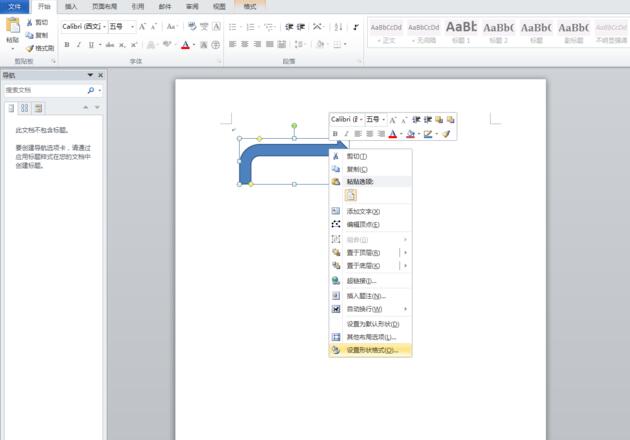Toggle Underline in the ribbon font group
This screenshot has width=630, height=440.
91,45
